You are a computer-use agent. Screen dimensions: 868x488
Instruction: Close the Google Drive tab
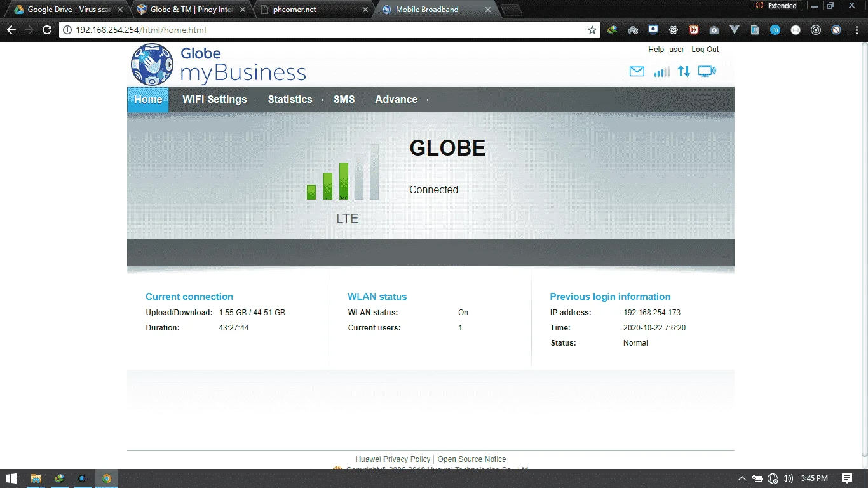(x=120, y=10)
